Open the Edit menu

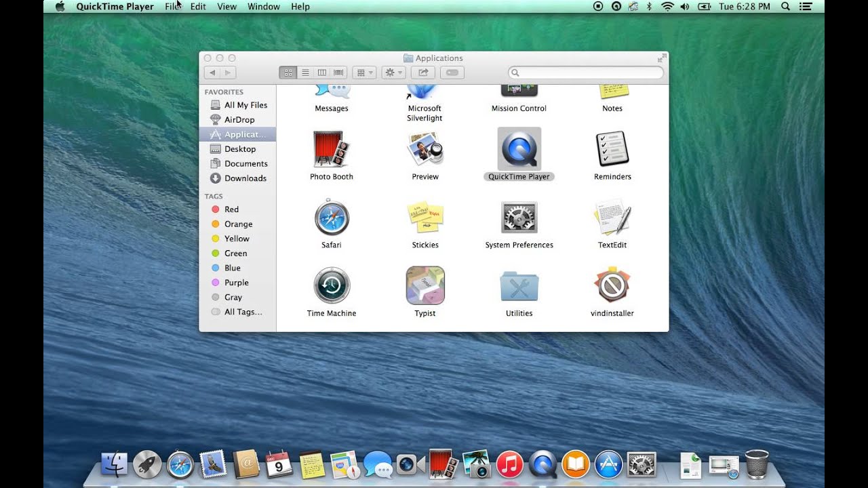click(x=198, y=7)
